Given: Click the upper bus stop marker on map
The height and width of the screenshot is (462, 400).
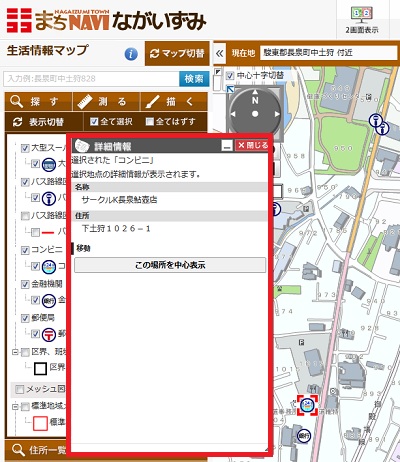Looking at the screenshot, I should click(376, 120).
